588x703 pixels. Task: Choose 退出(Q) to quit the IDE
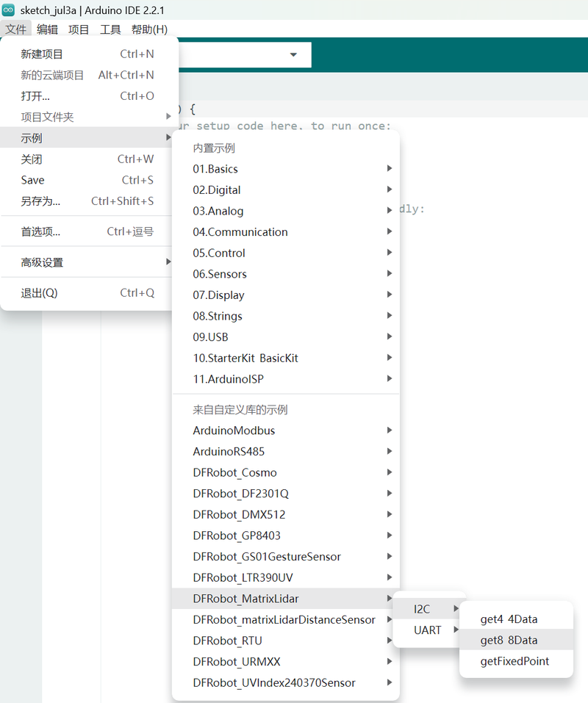pyautogui.click(x=39, y=293)
